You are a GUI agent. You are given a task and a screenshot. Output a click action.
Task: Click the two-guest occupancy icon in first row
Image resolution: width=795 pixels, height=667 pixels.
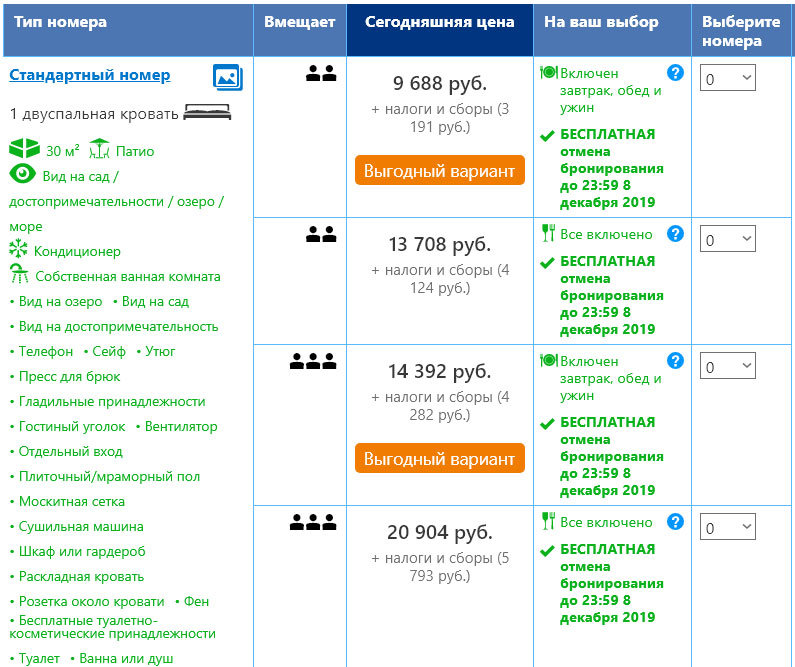click(321, 73)
